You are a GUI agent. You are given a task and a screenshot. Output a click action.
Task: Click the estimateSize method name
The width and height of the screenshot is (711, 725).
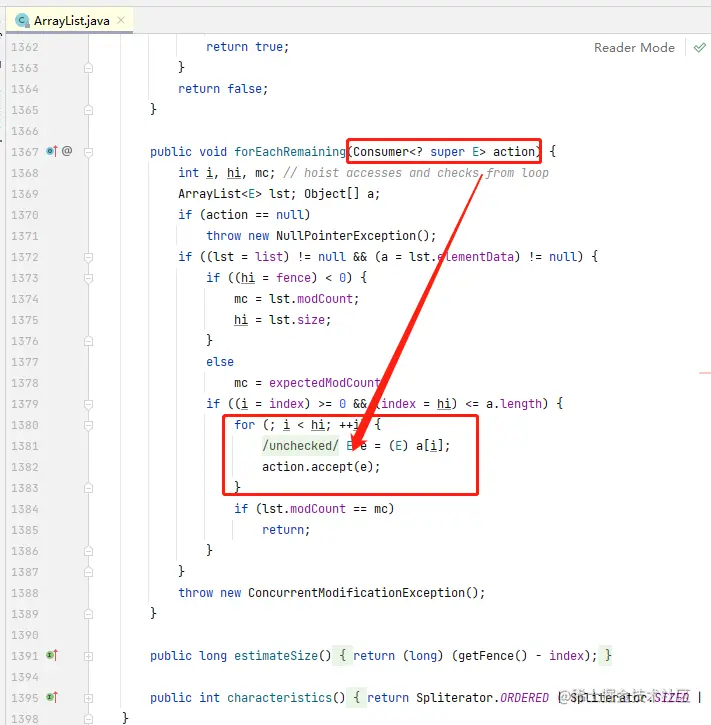tap(276, 656)
